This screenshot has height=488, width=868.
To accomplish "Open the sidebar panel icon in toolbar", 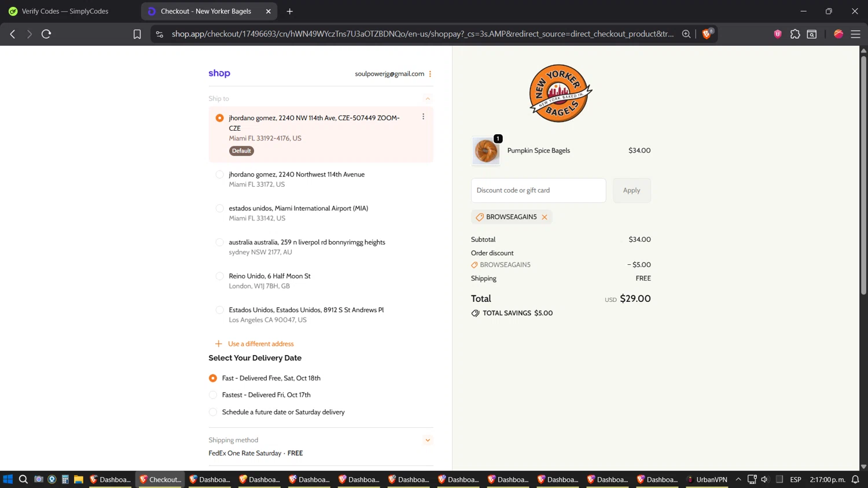I will [x=812, y=34].
